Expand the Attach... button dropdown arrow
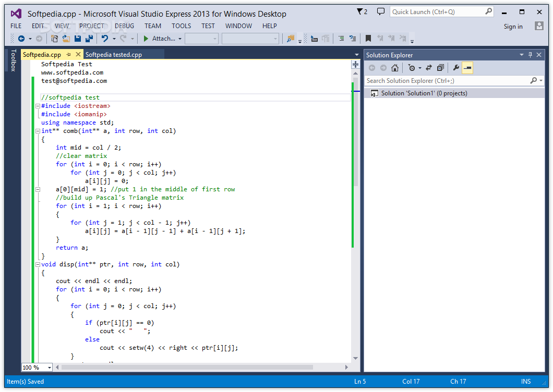Screen dimensions: 553x392 point(180,39)
